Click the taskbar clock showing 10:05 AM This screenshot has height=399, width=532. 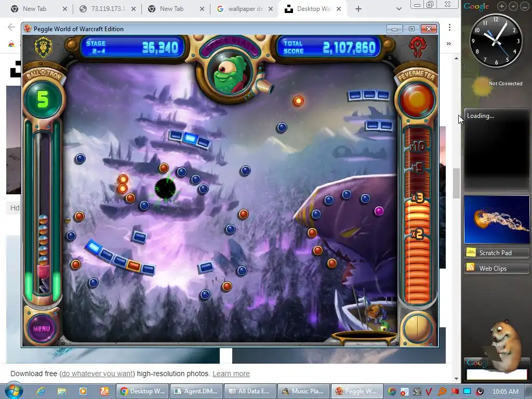pyautogui.click(x=506, y=392)
